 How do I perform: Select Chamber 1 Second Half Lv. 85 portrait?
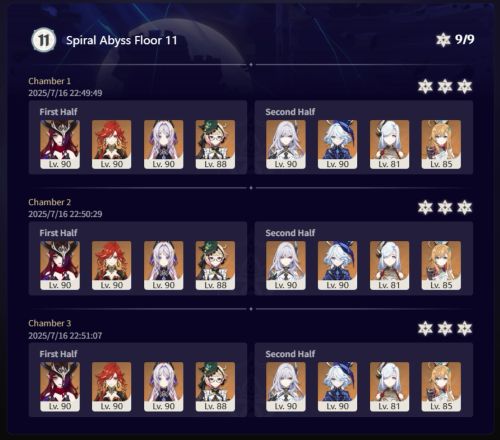pyautogui.click(x=441, y=144)
